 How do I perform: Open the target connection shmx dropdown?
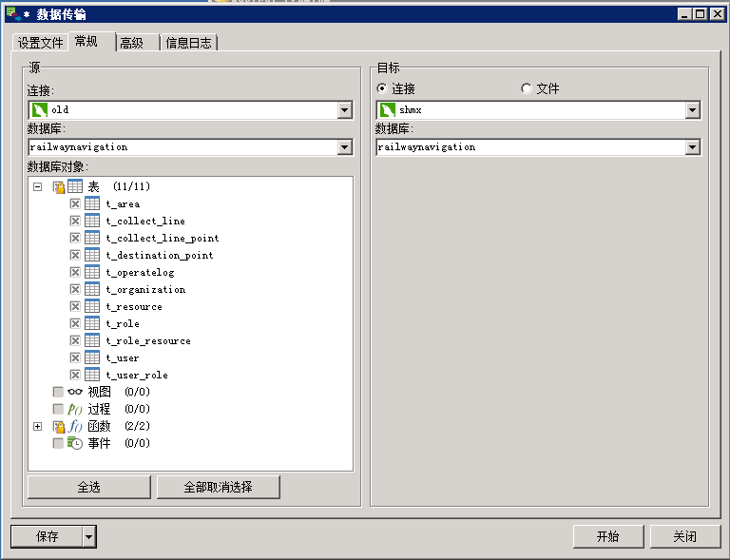point(692,110)
